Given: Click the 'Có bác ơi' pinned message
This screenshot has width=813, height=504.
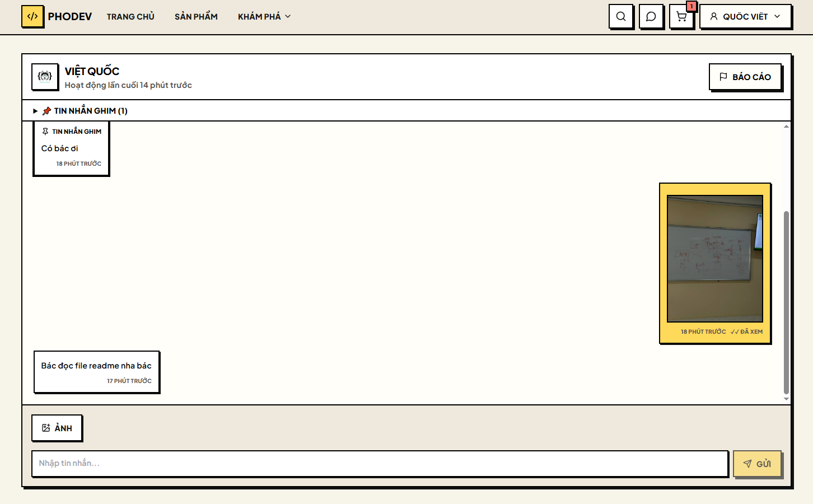Looking at the screenshot, I should (x=71, y=148).
